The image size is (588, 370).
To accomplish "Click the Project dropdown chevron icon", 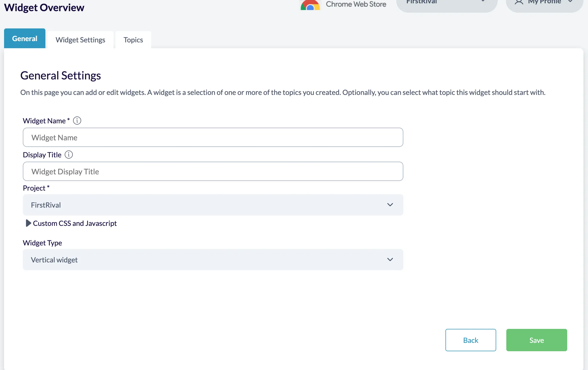I will tap(390, 205).
